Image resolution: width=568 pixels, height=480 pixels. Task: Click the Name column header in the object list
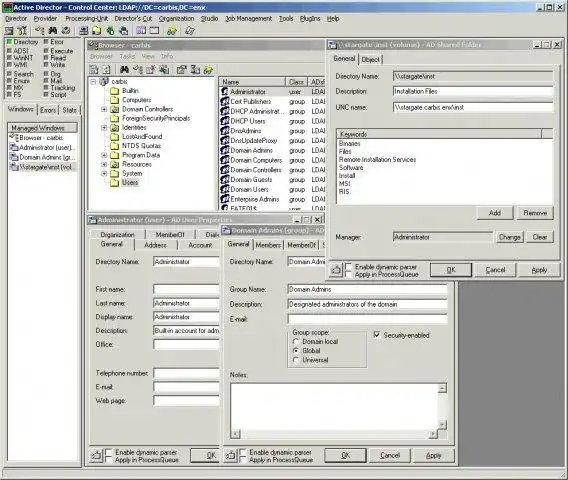tap(252, 82)
